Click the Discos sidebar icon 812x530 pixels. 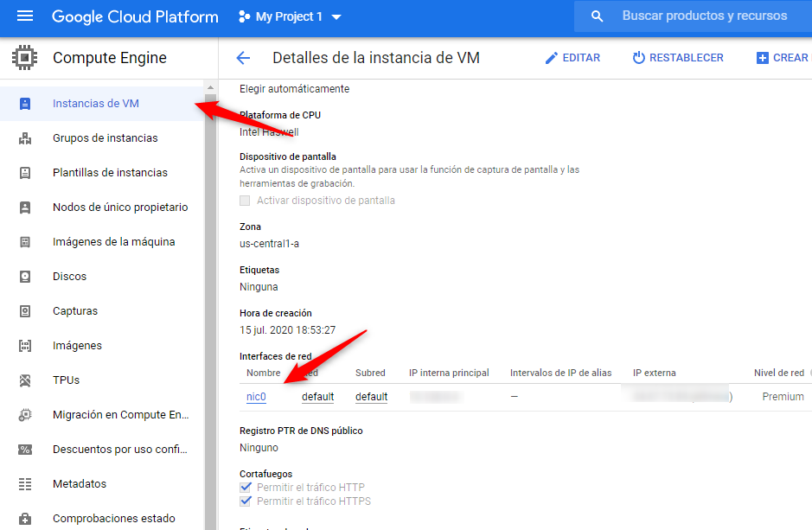25,277
